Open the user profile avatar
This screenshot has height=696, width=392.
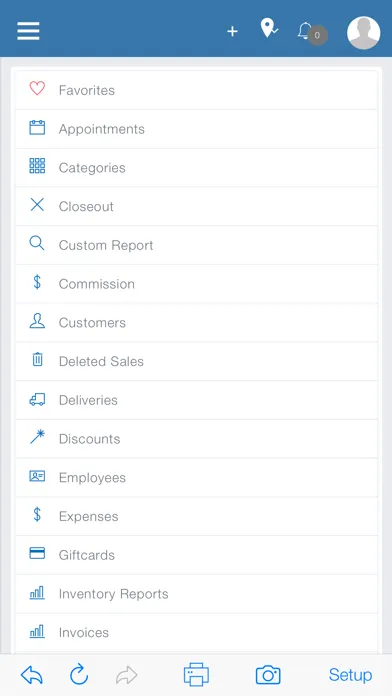click(x=364, y=33)
